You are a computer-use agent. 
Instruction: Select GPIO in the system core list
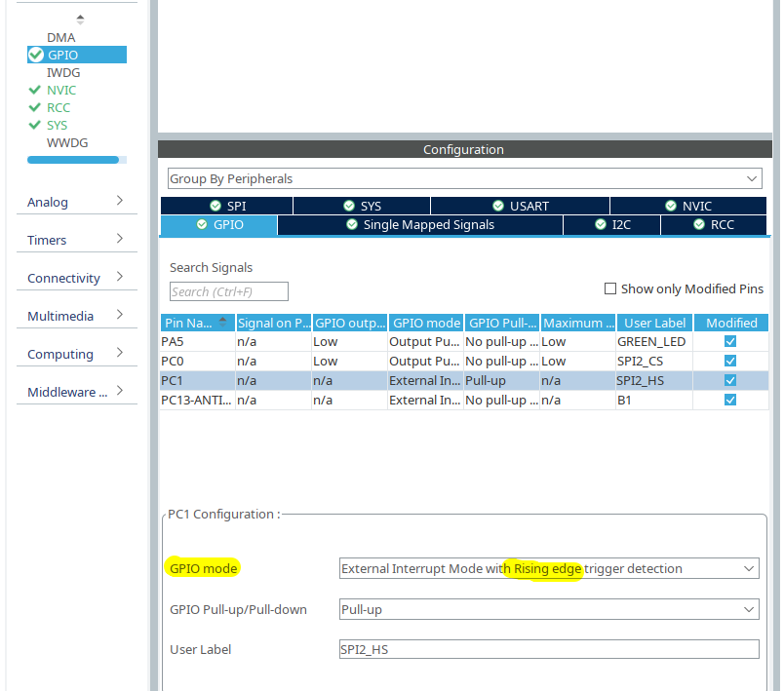point(76,55)
